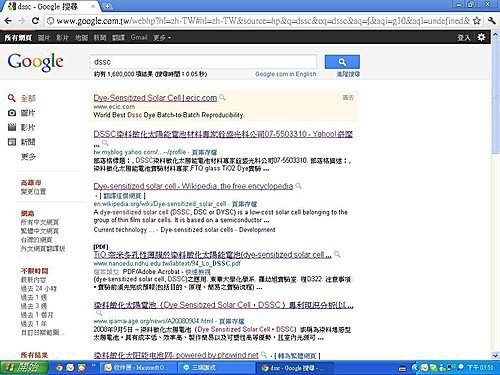Click 登入 sign-in link
This screenshot has width=500, height=375.
(x=463, y=38)
